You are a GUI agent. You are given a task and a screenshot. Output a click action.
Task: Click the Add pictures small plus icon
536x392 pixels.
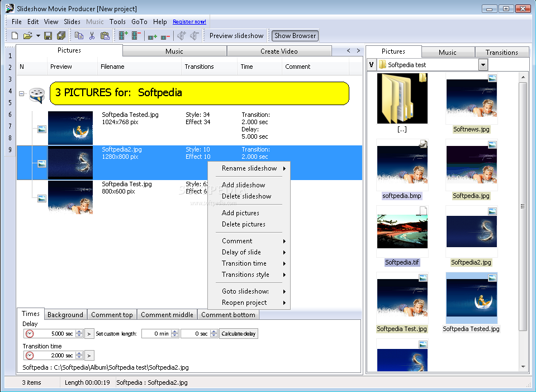(153, 36)
